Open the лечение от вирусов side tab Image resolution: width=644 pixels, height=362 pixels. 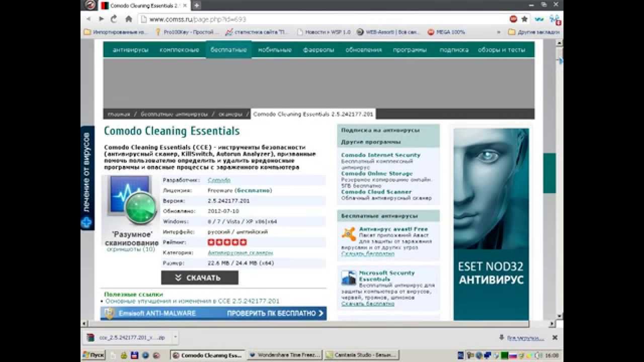[x=87, y=178]
